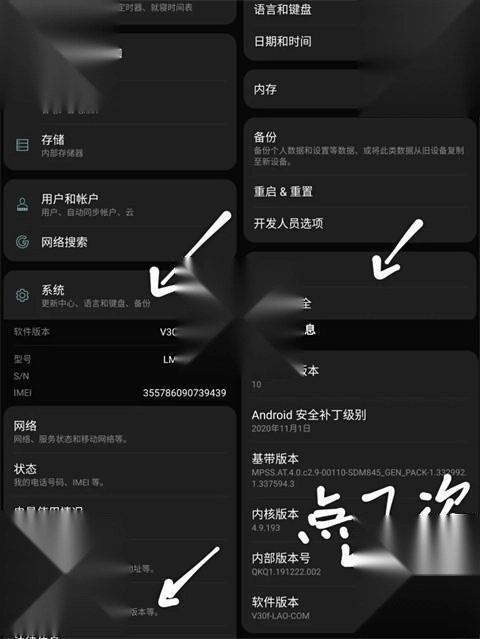Tap the search icon beside 网络搜索
The height and width of the screenshot is (639, 480).
pyautogui.click(x=22, y=242)
